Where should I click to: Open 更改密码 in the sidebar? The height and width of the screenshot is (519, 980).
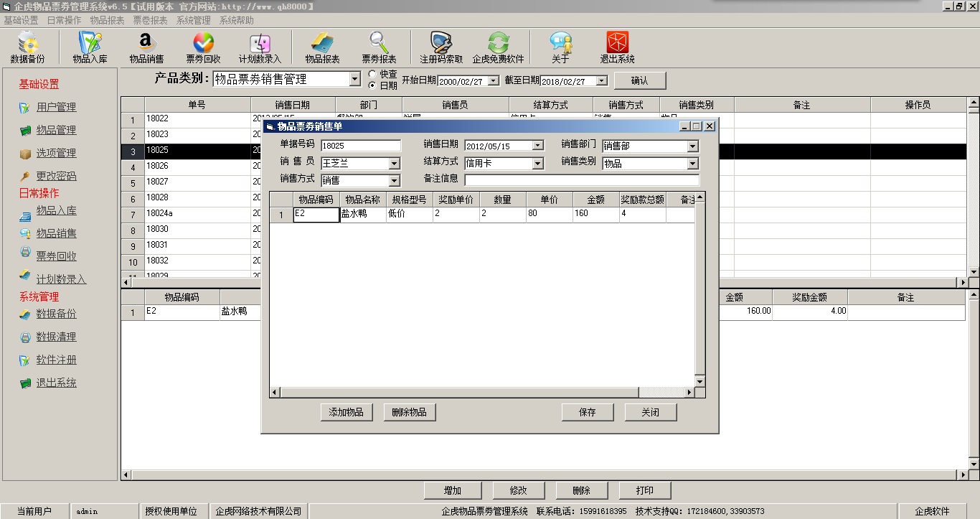(x=56, y=176)
